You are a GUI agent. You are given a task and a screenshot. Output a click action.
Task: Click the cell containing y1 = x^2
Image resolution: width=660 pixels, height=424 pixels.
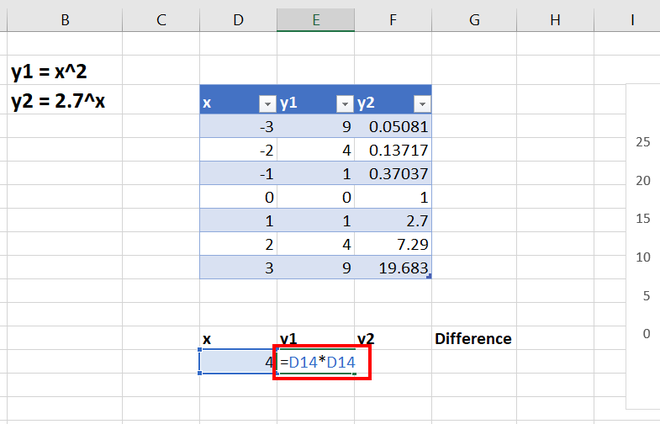pyautogui.click(x=55, y=72)
